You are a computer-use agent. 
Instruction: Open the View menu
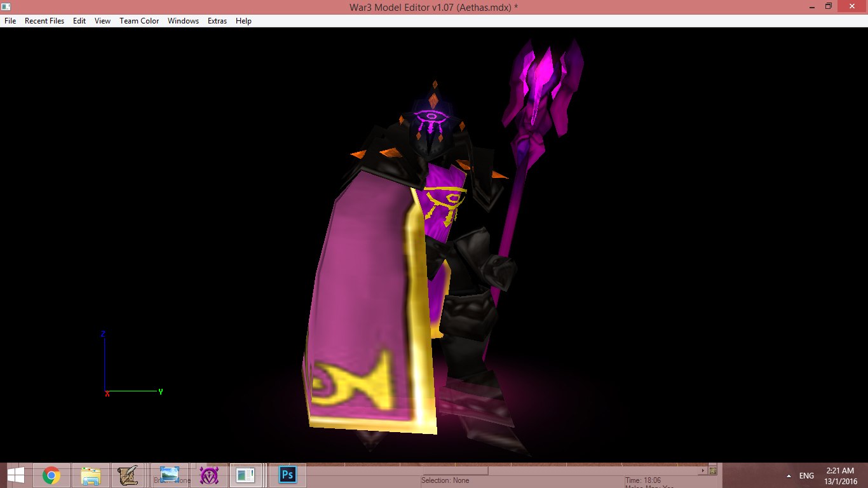pos(102,21)
